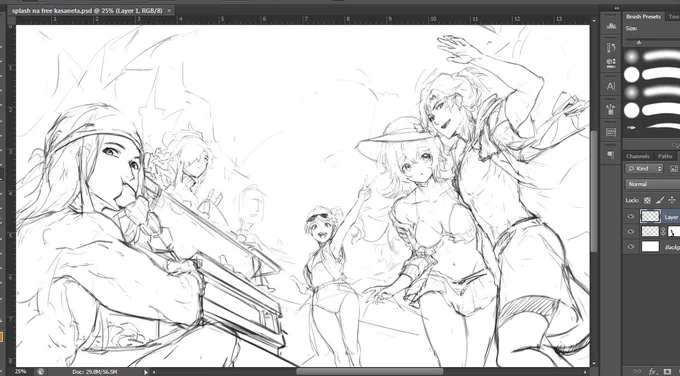Hide the Background layer eye icon

coord(631,247)
